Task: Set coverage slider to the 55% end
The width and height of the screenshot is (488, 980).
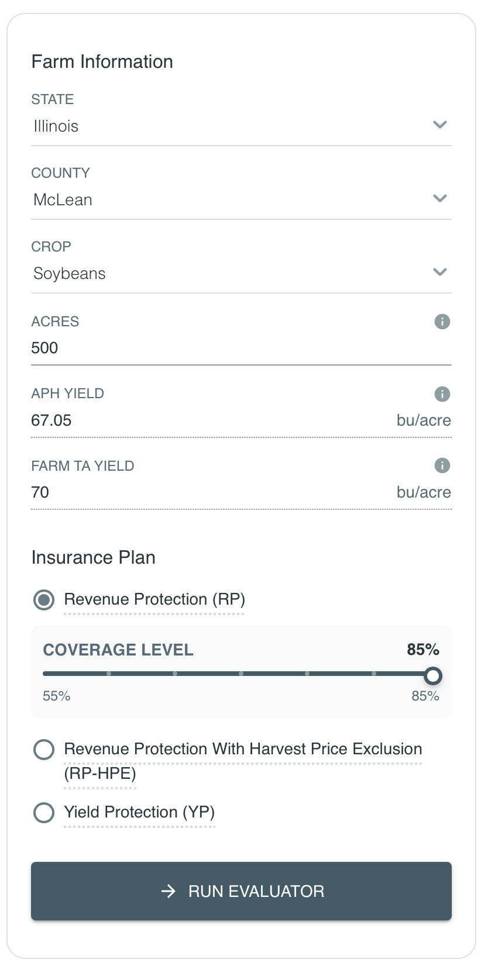Action: point(44,674)
